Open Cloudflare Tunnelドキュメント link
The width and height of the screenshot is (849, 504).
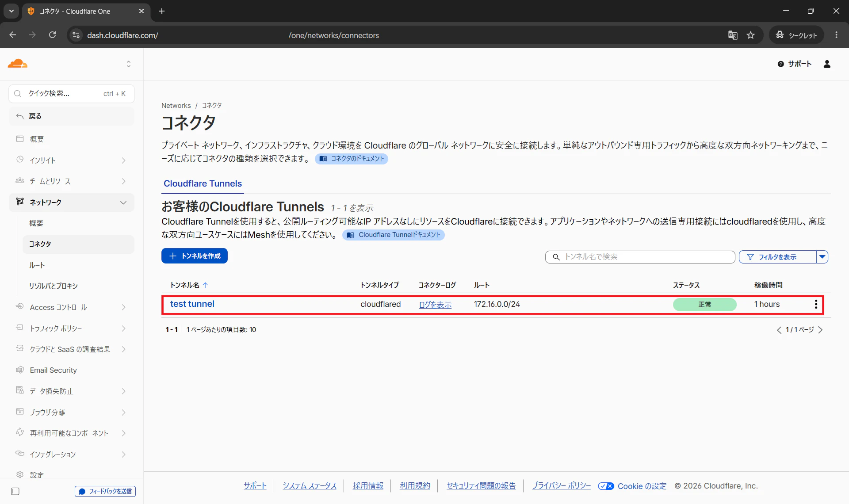coord(394,235)
